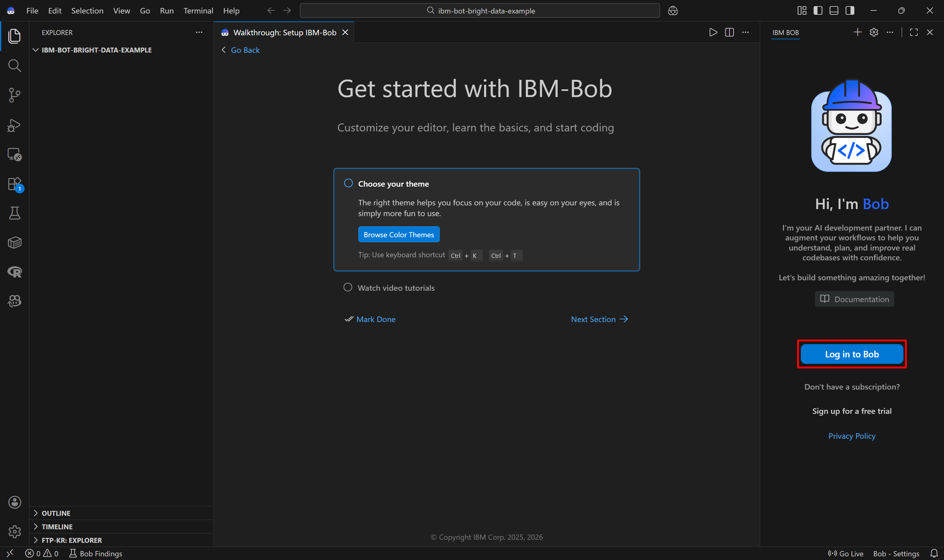The width and height of the screenshot is (944, 560).
Task: Click the Run play icon in editor toolbar
Action: point(713,33)
